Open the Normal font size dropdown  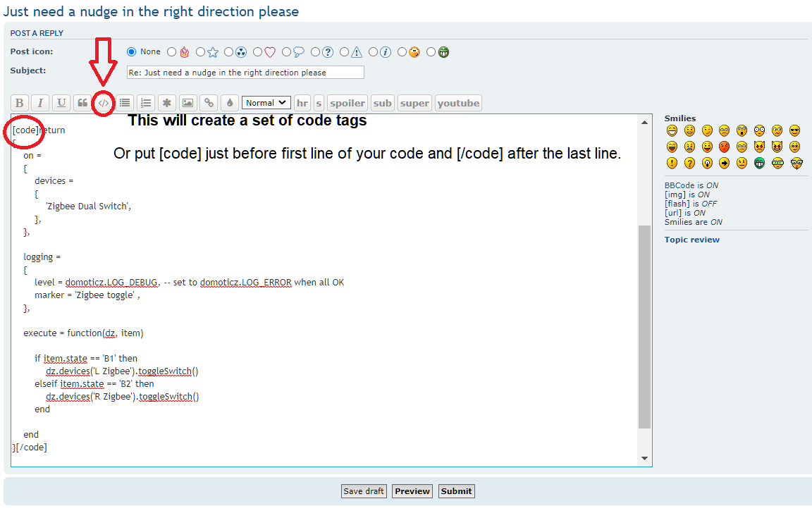(266, 102)
